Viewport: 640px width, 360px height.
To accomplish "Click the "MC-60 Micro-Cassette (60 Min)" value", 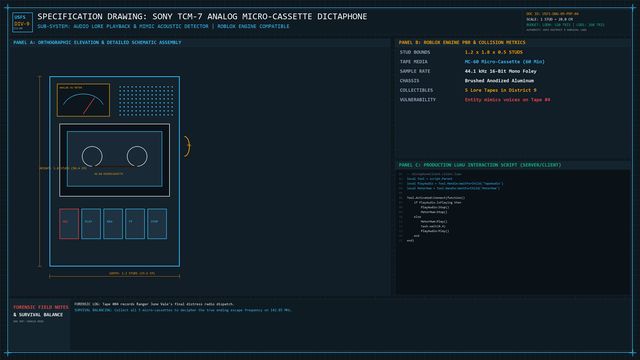I will click(504, 62).
